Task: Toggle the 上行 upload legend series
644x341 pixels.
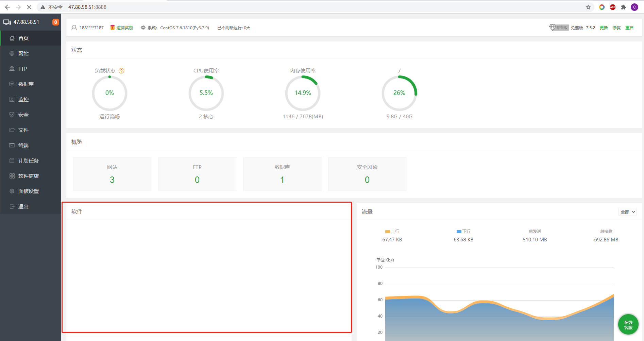Action: click(x=392, y=232)
